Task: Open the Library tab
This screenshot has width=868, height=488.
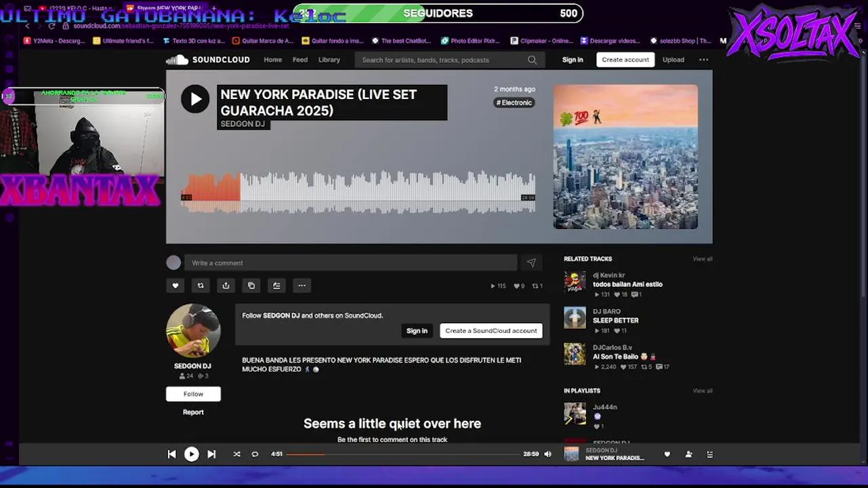Action: point(329,60)
